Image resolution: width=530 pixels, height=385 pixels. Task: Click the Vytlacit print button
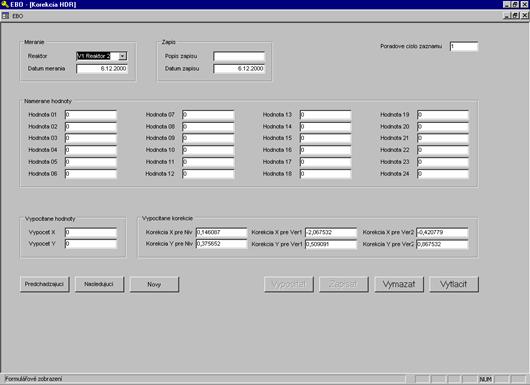(454, 284)
